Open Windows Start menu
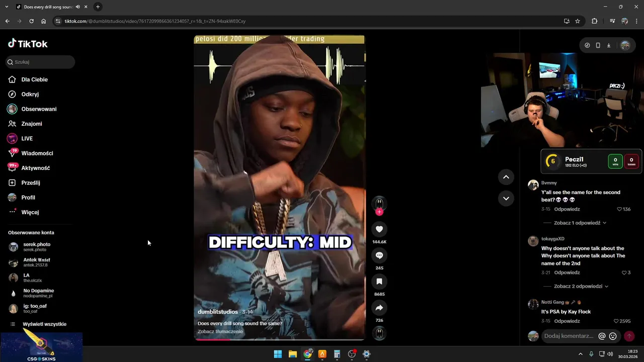The height and width of the screenshot is (362, 644). pos(278,354)
